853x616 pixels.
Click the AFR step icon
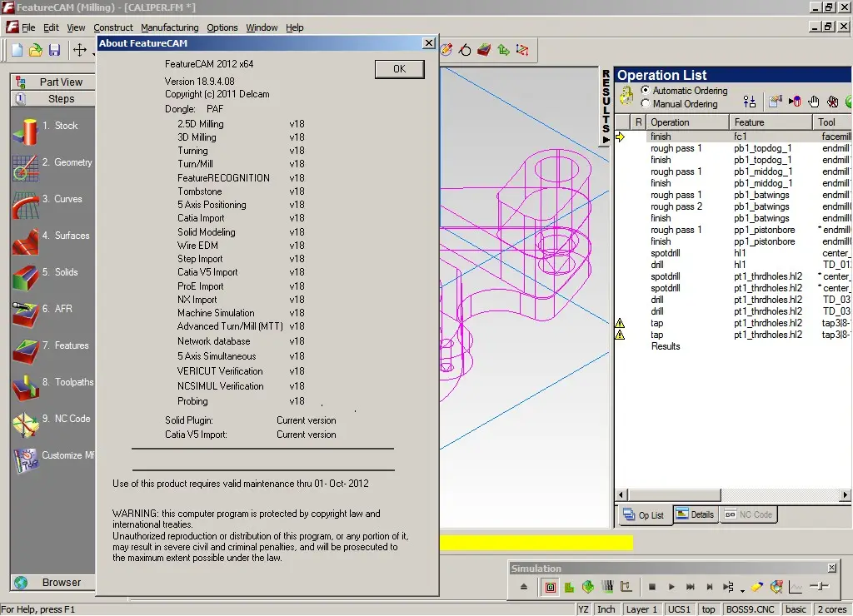click(25, 315)
